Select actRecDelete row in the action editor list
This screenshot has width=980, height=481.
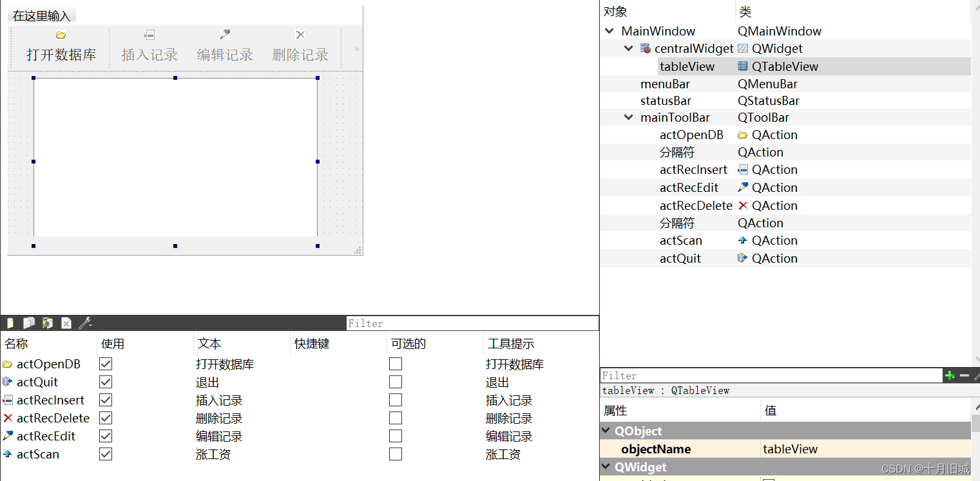click(x=300, y=418)
